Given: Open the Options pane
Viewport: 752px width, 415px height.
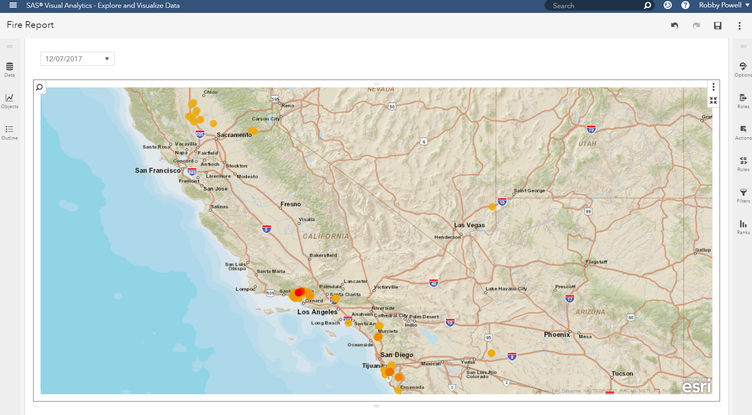Looking at the screenshot, I should 743,70.
